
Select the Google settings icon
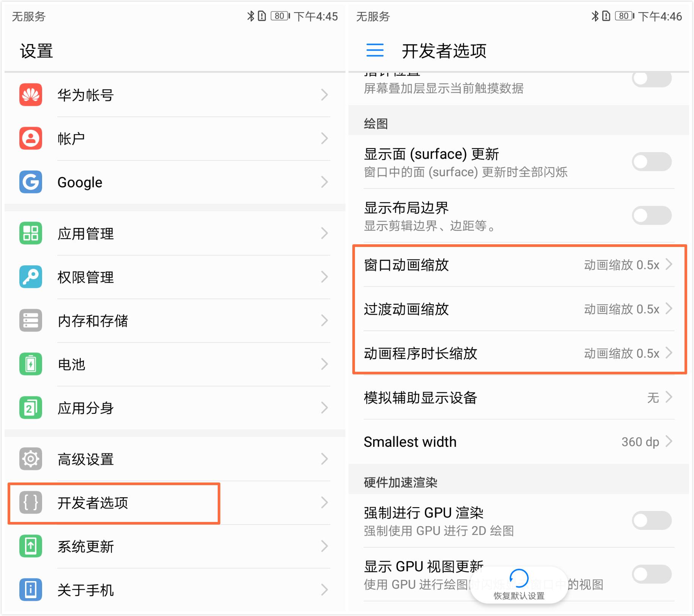pos(30,182)
